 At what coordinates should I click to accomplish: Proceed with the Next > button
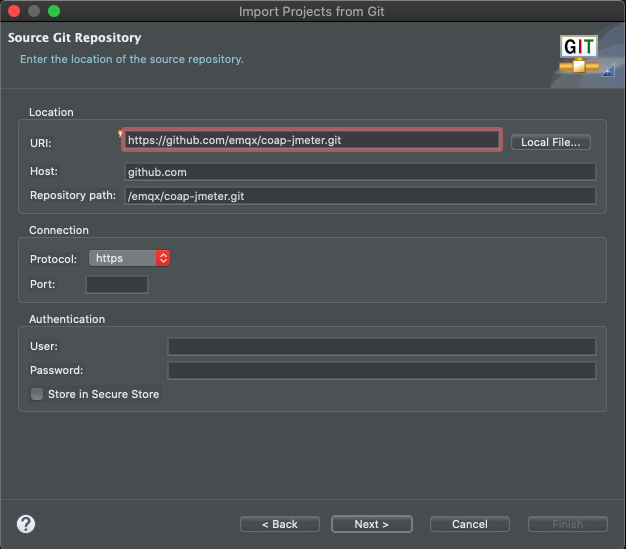[372, 524]
